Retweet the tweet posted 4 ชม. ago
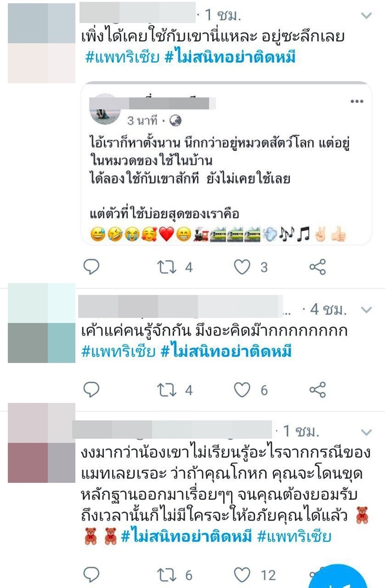The height and width of the screenshot is (588, 385). tap(167, 390)
